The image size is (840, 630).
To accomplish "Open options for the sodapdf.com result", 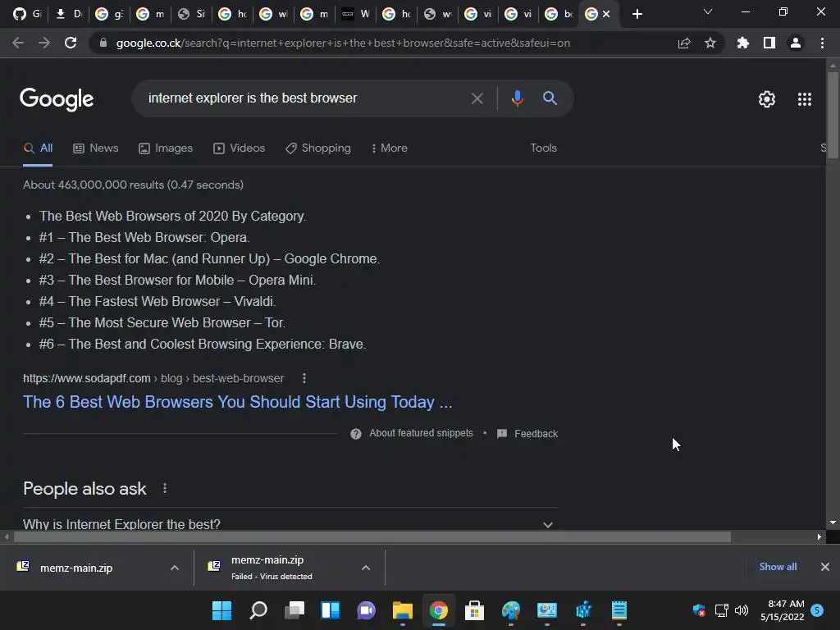I will [304, 378].
